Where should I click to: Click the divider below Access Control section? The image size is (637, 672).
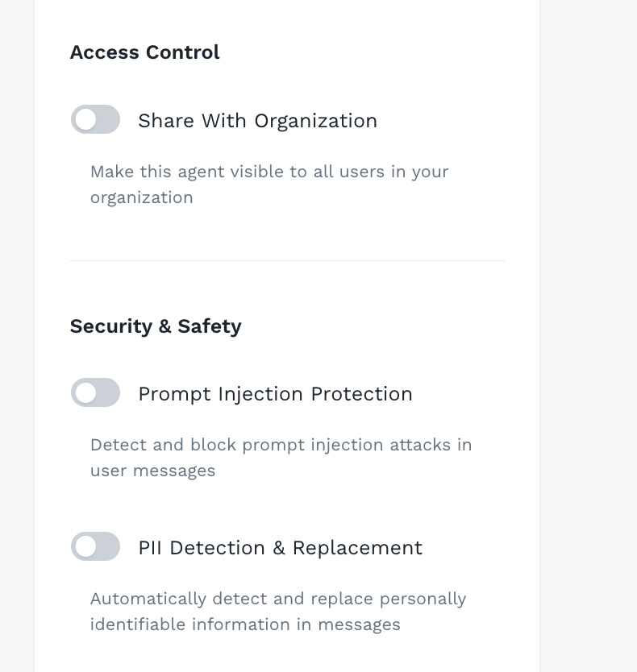tap(286, 260)
